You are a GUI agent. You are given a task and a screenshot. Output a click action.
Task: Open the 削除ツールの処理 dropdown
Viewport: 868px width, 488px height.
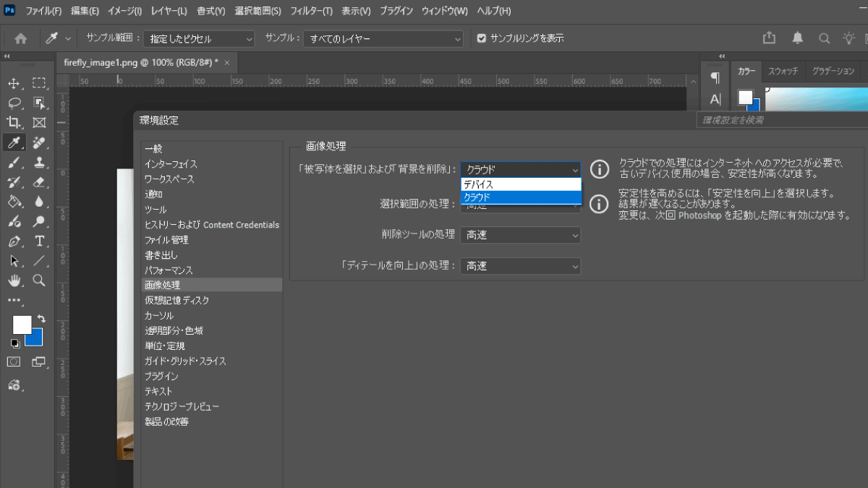tap(520, 234)
